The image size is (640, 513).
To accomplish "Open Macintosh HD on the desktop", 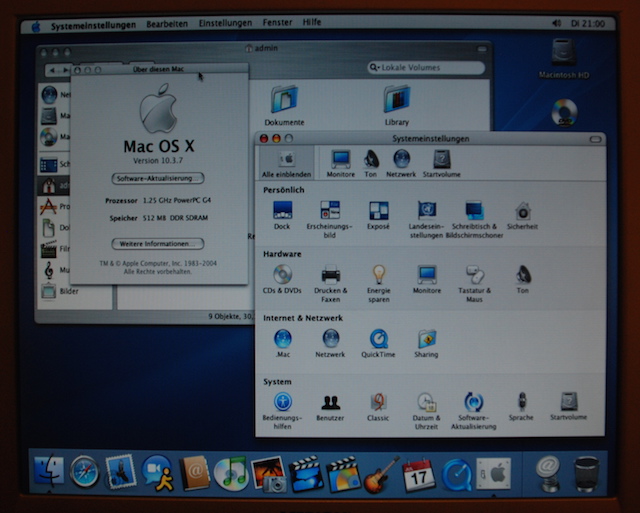I will coord(564,58).
